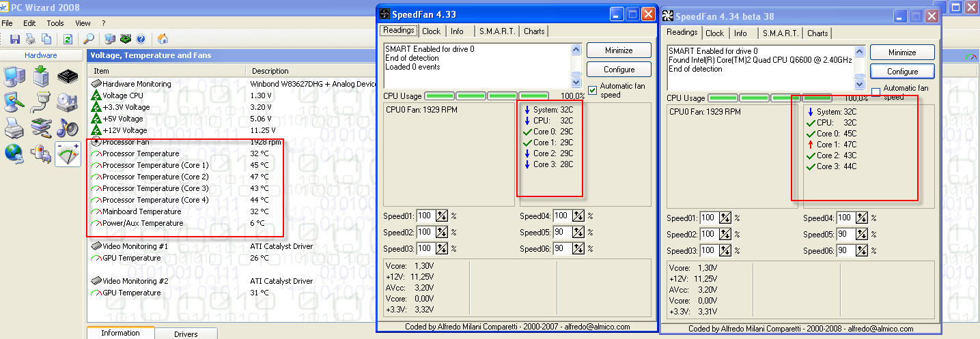The image size is (980, 339).
Task: Switch to S.M.A.R.T. tab in SpeedFan 4.33
Action: tap(497, 31)
